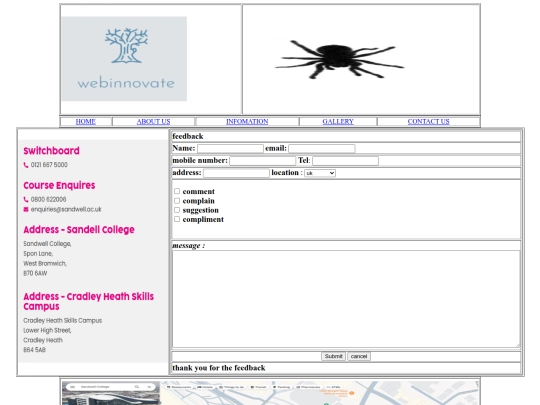Select the ATMs map filter chip
Image resolution: width=540 pixels, height=405 pixels.
point(333,387)
